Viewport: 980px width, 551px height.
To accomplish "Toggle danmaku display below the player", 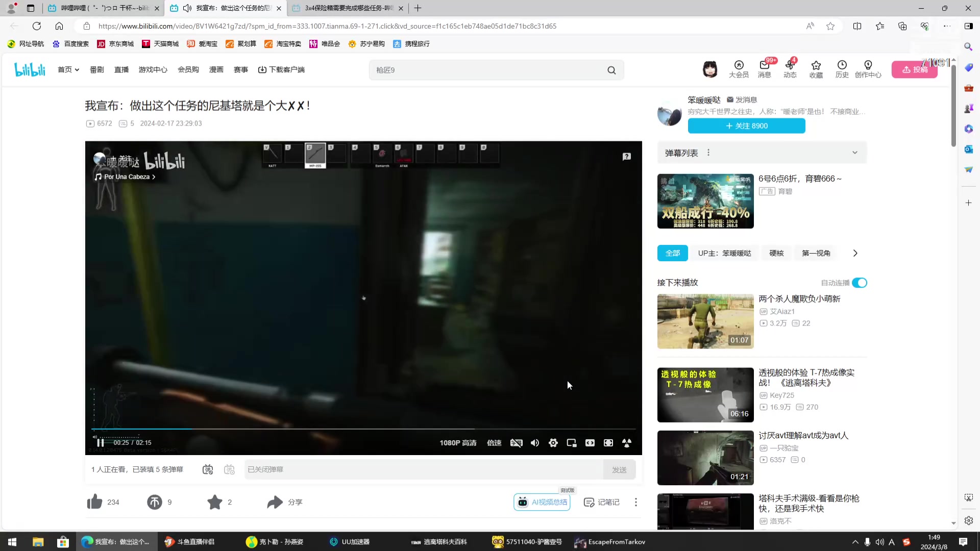I will 208,469.
